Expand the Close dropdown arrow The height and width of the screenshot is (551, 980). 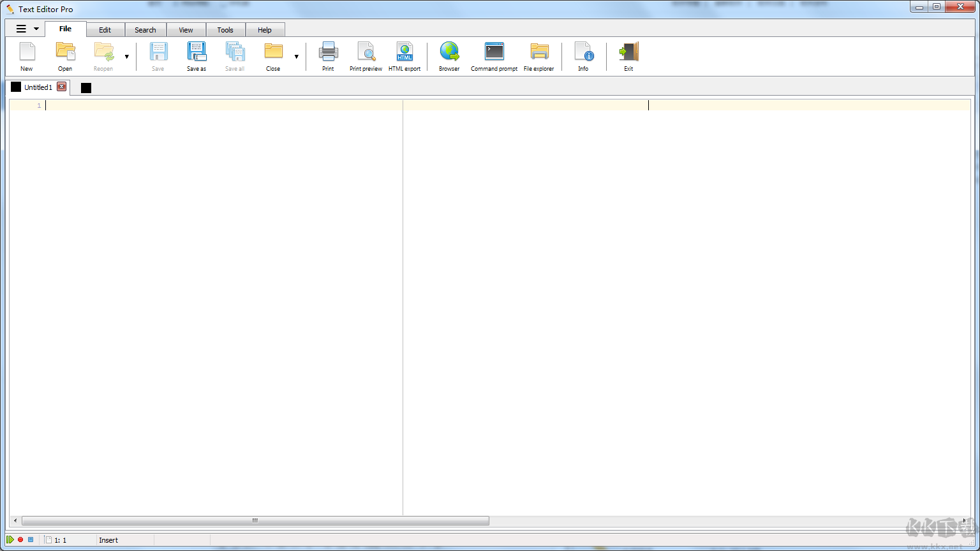(297, 56)
